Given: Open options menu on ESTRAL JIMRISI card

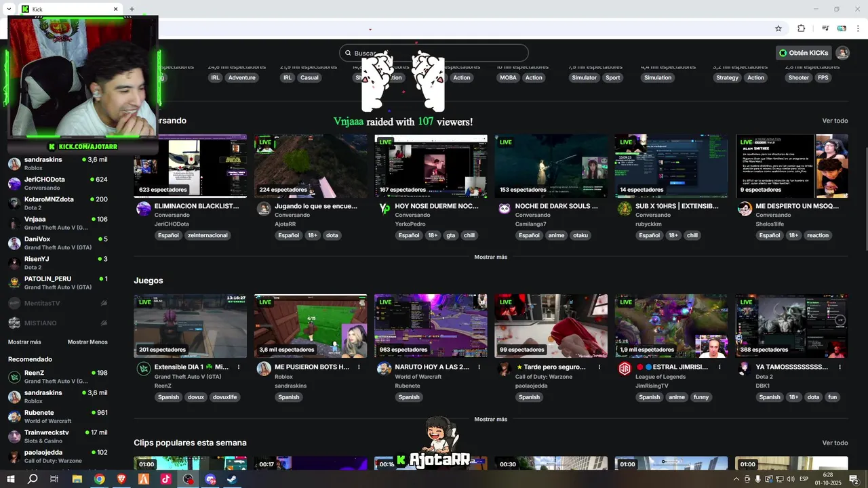Looking at the screenshot, I should 719,367.
